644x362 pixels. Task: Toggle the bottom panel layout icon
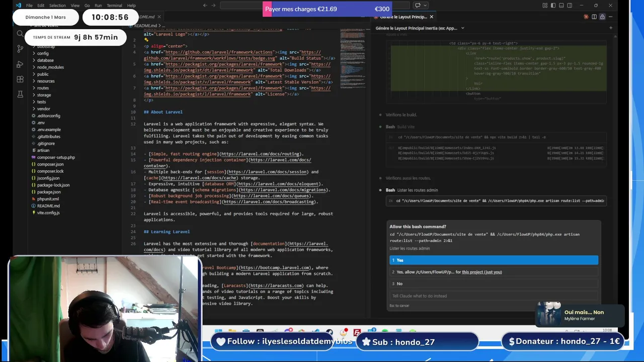click(x=561, y=5)
